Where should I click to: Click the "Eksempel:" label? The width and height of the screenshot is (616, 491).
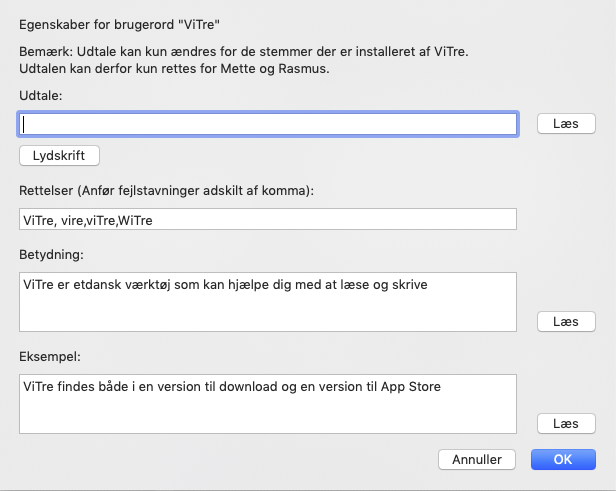pos(50,357)
